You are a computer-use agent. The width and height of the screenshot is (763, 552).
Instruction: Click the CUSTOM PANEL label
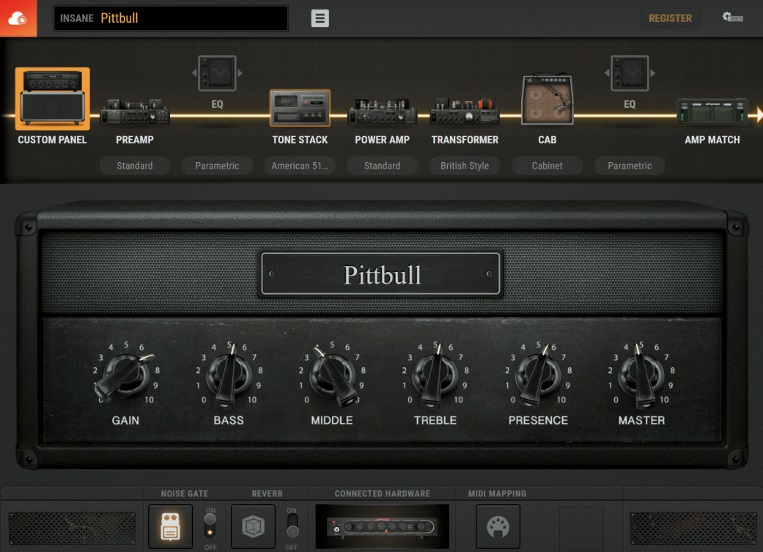click(x=52, y=140)
